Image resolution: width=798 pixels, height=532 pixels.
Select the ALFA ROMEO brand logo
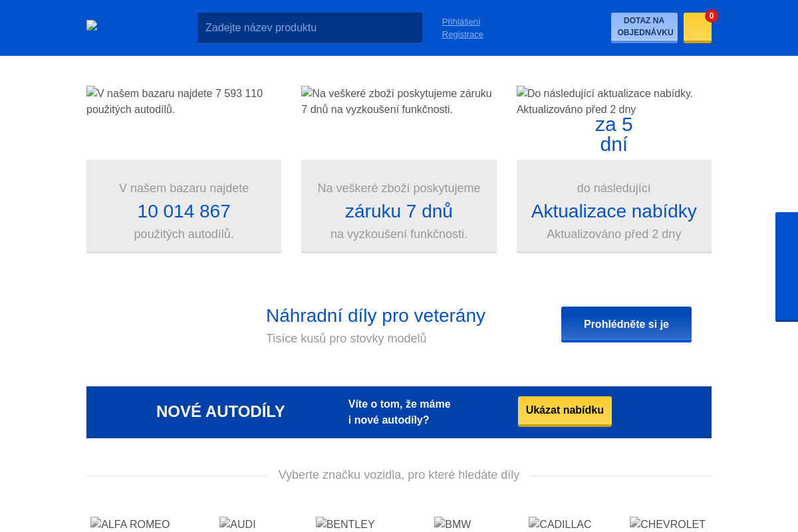(130, 524)
